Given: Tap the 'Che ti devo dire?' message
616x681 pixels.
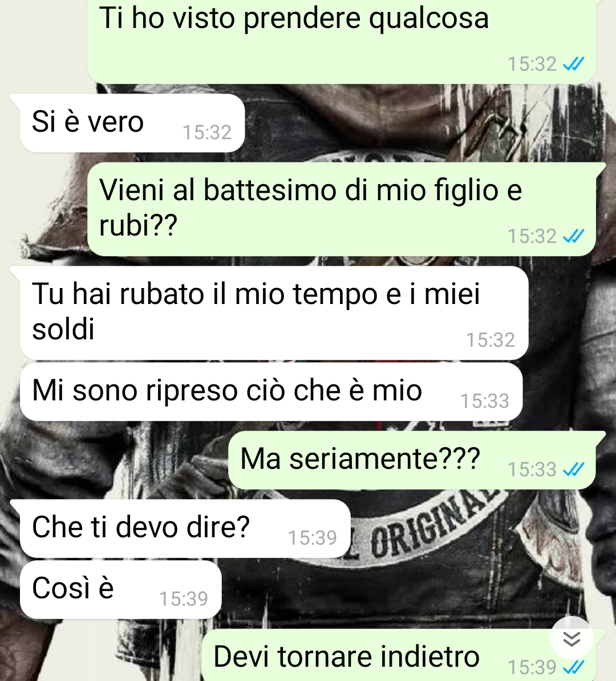Looking at the screenshot, I should tap(185, 529).
